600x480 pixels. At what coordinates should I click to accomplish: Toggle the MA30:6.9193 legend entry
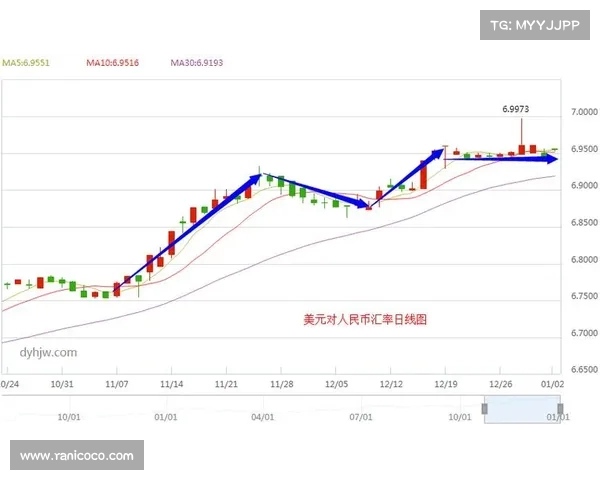197,63
